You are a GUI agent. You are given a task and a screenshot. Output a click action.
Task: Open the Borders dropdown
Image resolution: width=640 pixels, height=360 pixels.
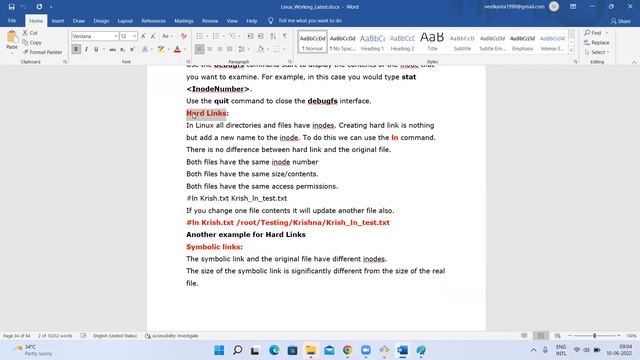[x=283, y=49]
